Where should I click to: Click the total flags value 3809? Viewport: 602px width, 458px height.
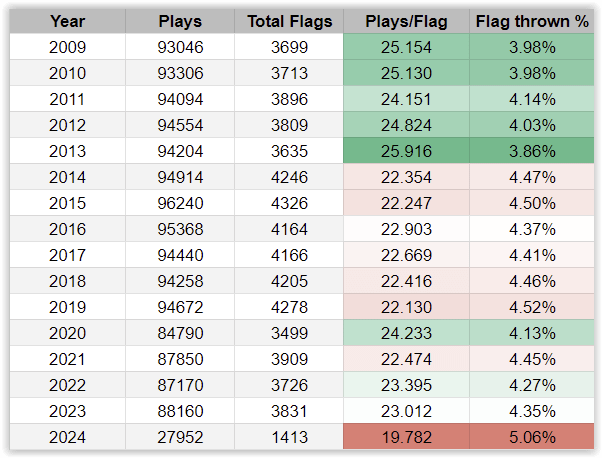[289, 125]
